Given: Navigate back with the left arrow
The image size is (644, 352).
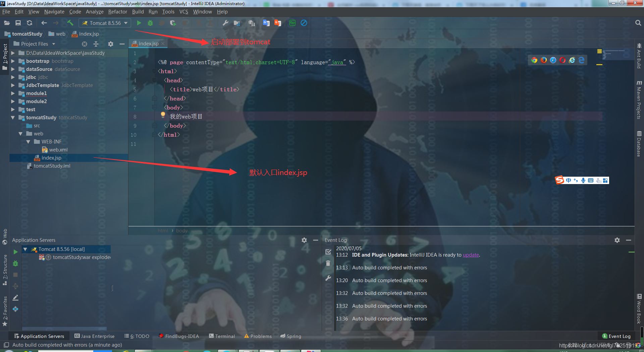Looking at the screenshot, I should click(x=44, y=23).
